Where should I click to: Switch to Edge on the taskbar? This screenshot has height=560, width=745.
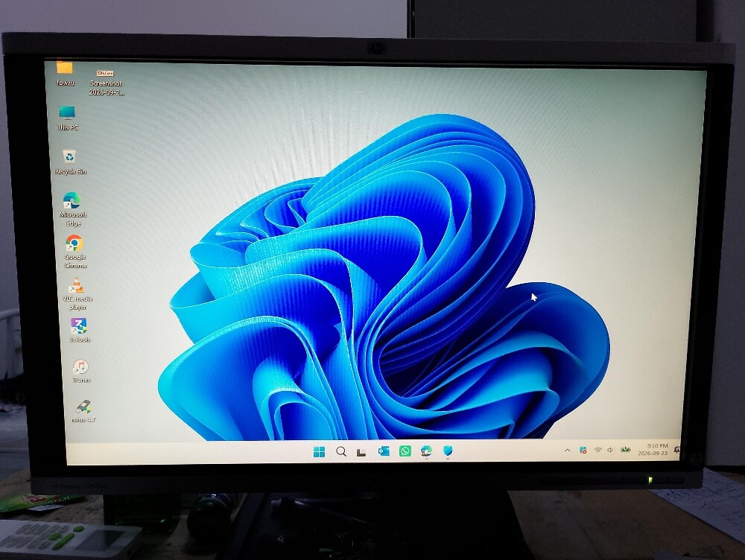coord(426,451)
